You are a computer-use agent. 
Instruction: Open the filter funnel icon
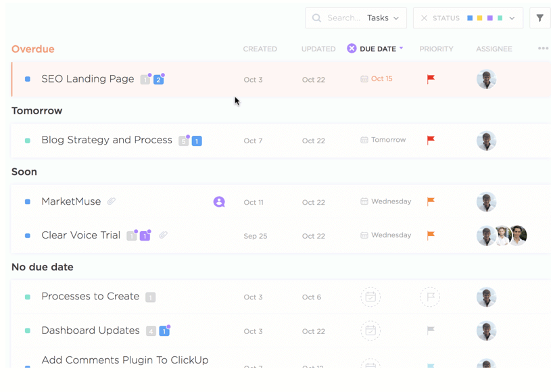540,18
